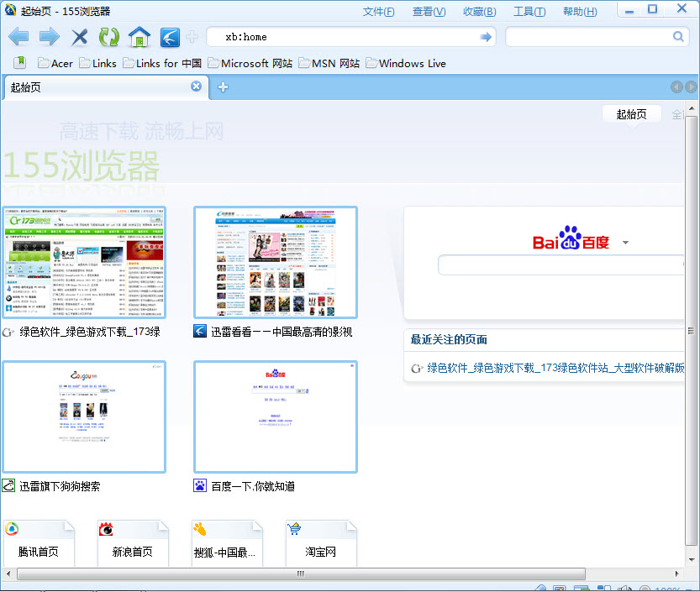Screen dimensions: 700x592
Task: Open the 收藏(B) menu
Action: (480, 12)
